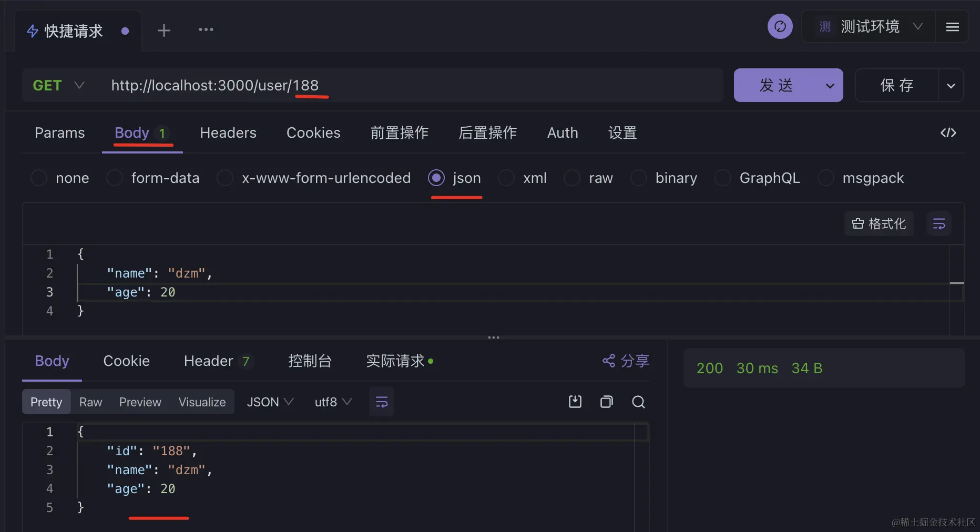This screenshot has width=980, height=532.
Task: Open the 测试环境 environment selector
Action: coord(870,26)
